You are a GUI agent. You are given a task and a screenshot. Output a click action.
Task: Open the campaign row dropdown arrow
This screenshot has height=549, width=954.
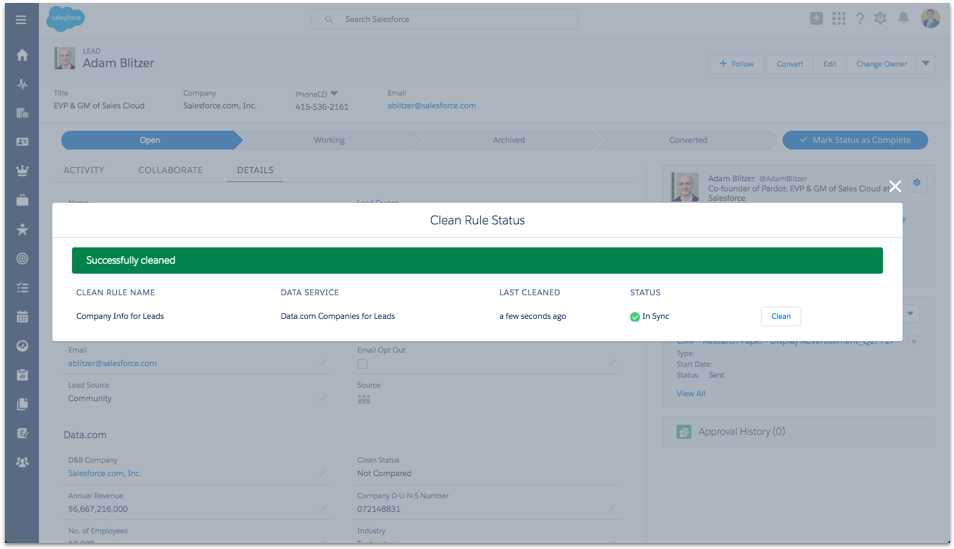click(x=913, y=342)
